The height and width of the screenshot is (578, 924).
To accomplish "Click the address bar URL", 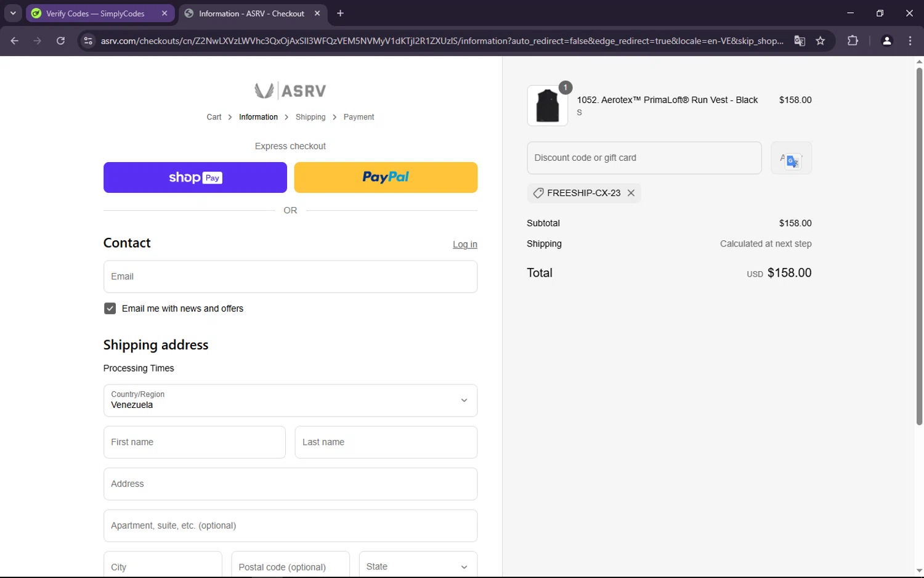I will pos(442,41).
